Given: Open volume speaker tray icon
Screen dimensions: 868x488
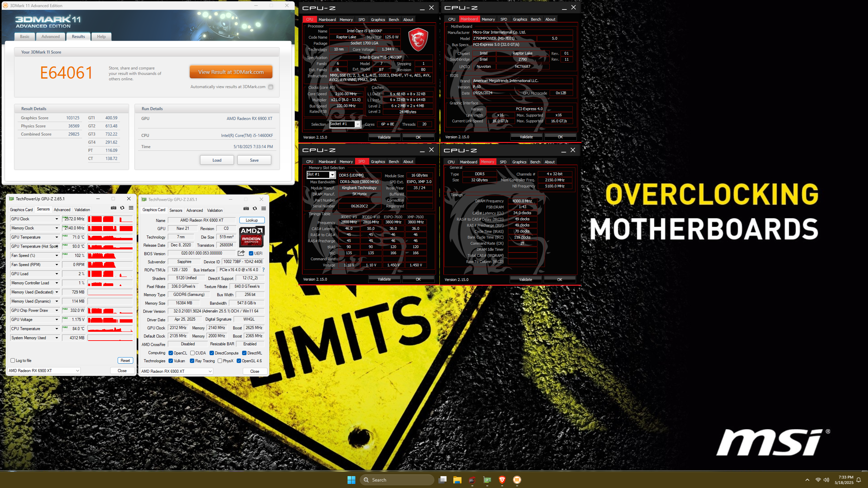Looking at the screenshot, I should click(826, 480).
